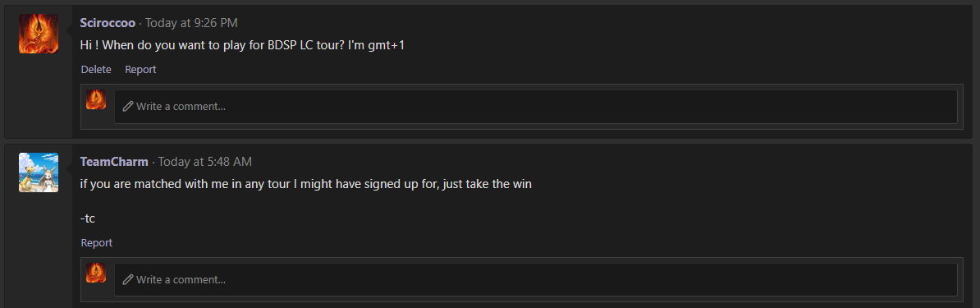Focus the comment field below Sciroccoo's message

(x=536, y=107)
